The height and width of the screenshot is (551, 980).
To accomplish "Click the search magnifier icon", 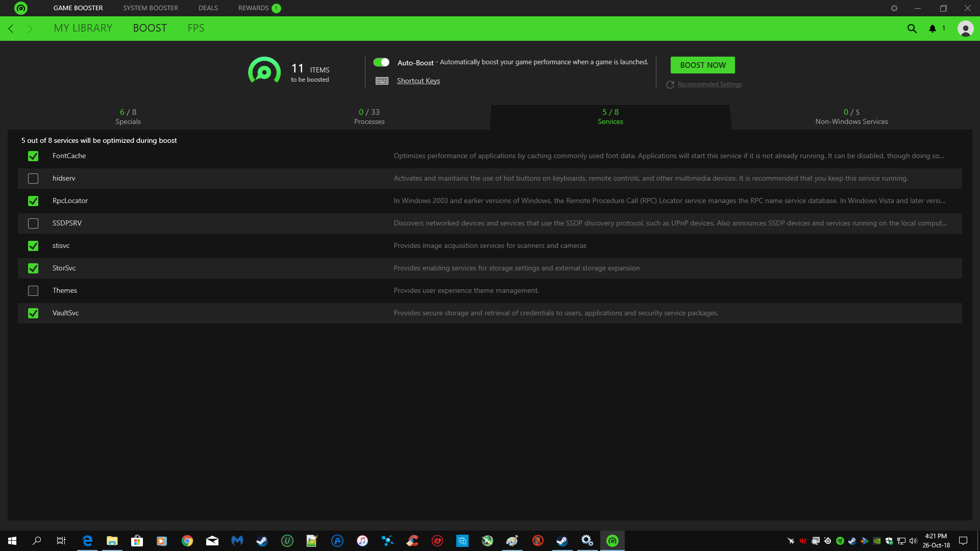I will point(912,29).
